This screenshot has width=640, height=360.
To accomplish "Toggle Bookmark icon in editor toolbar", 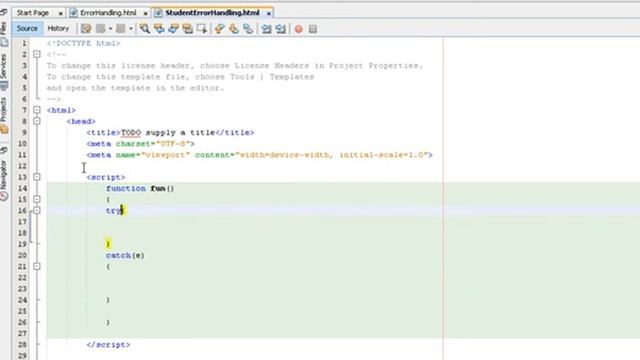I will (248, 29).
